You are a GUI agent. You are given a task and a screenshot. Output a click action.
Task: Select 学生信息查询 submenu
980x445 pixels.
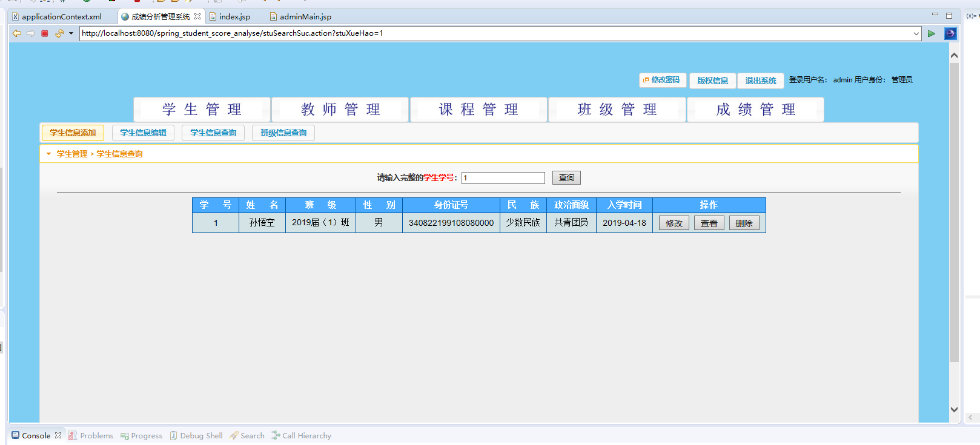(213, 133)
